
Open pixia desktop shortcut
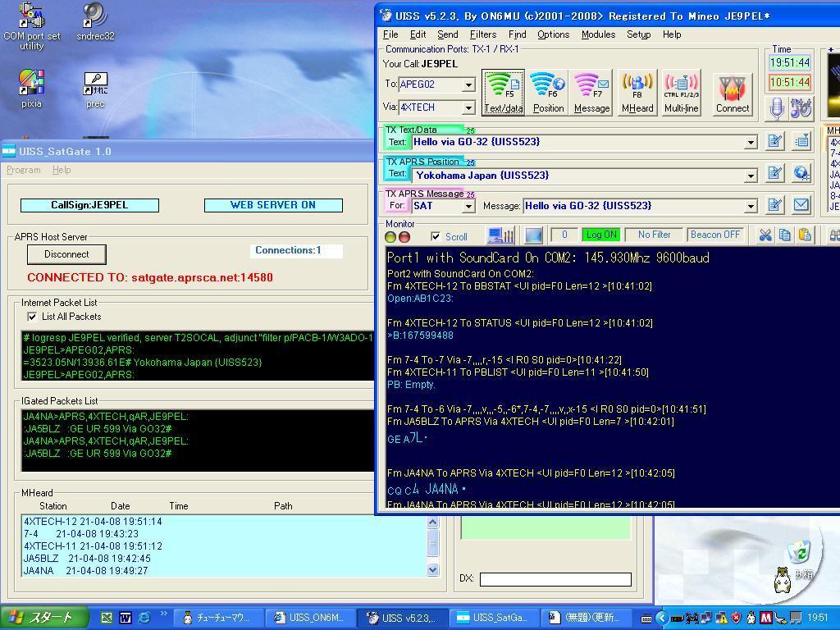pos(32,89)
